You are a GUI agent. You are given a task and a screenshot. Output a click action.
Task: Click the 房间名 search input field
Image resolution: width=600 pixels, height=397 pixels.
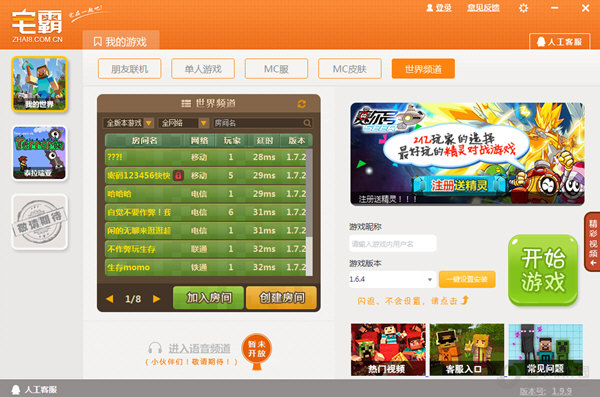coord(262,123)
